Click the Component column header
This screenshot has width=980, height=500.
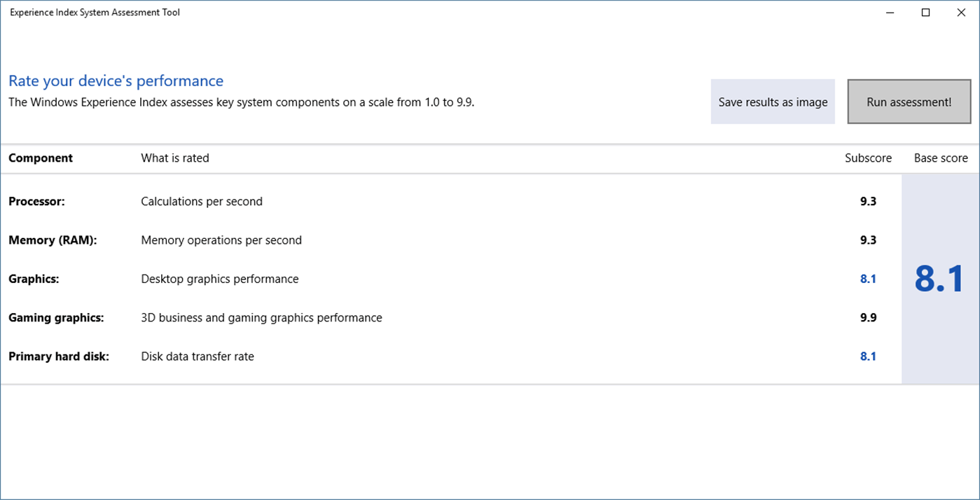tap(41, 158)
